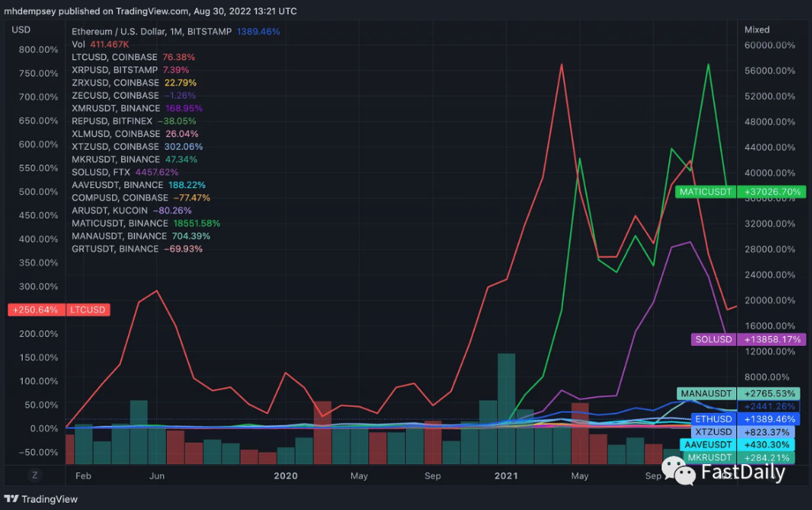Click the Mixed right axis header

pyautogui.click(x=756, y=29)
